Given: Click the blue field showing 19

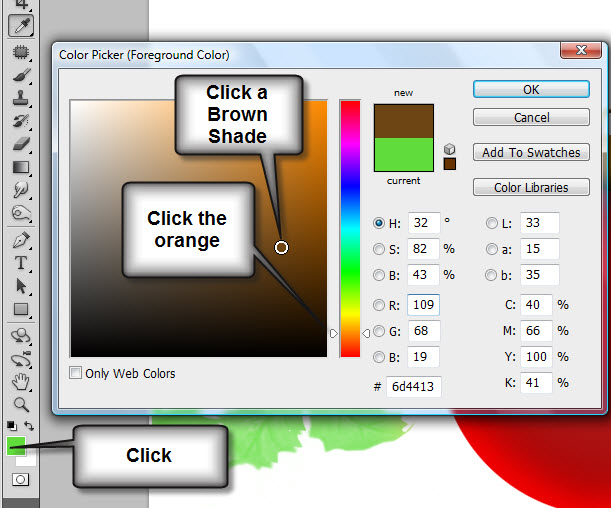Looking at the screenshot, I should coord(424,357).
